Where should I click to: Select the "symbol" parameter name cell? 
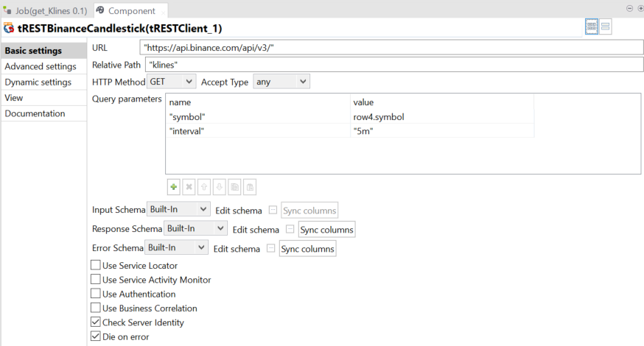259,117
